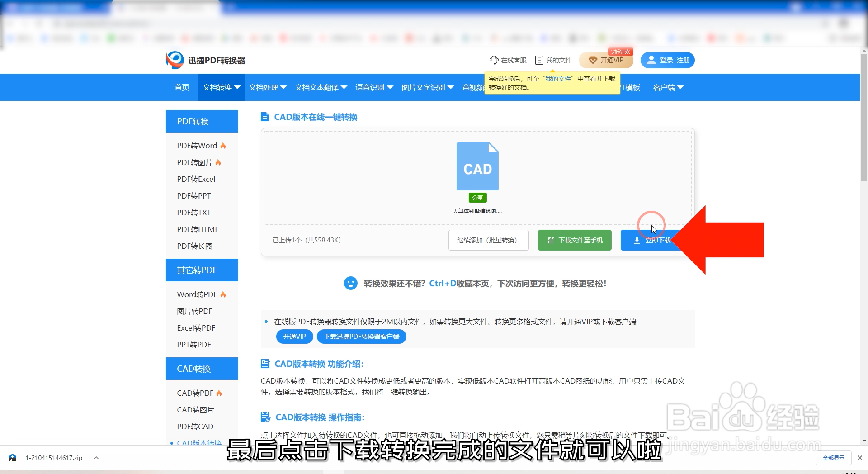Screen dimensions: 868x474
Task: Open PDF转TXT in sidebar
Action: pyautogui.click(x=194, y=213)
